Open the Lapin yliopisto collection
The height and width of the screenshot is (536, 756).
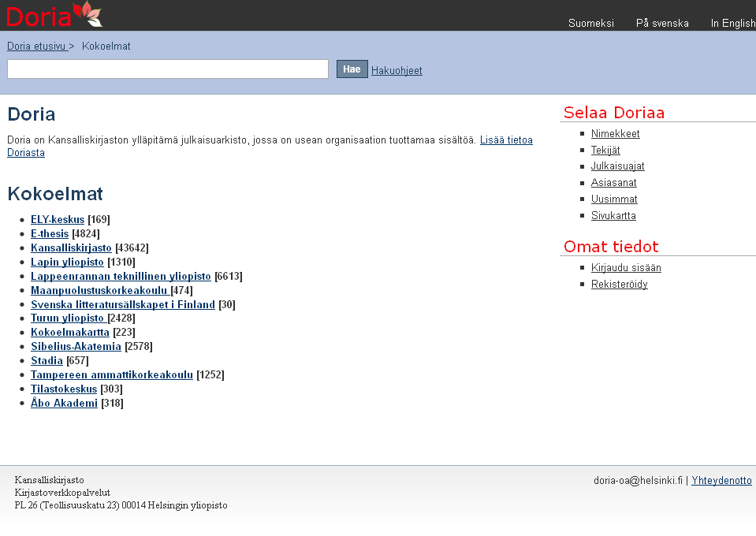67,262
